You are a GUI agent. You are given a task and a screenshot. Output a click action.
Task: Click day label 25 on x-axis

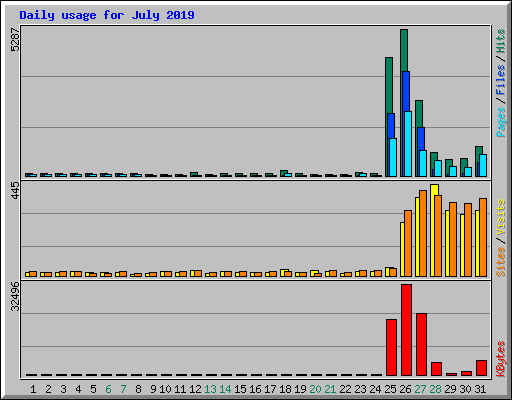point(390,389)
